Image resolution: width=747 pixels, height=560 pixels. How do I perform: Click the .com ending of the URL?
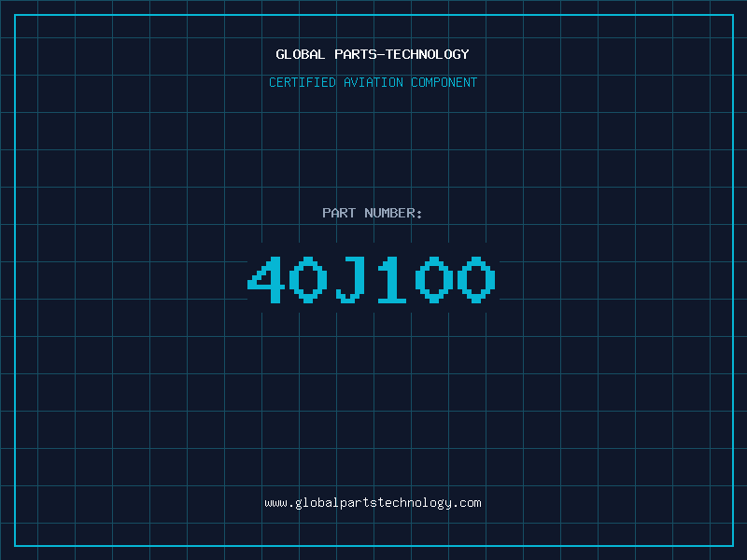(467, 504)
